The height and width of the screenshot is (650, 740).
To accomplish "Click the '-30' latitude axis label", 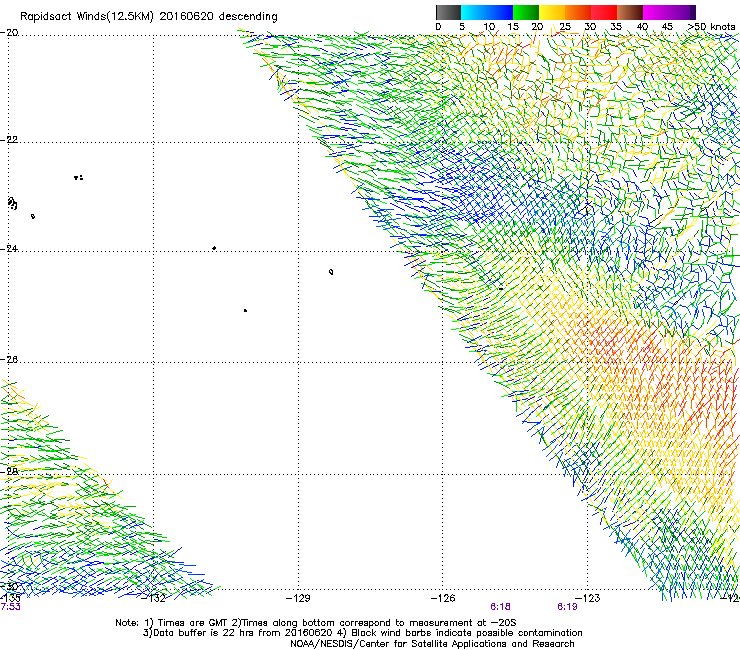I will pos(10,586).
